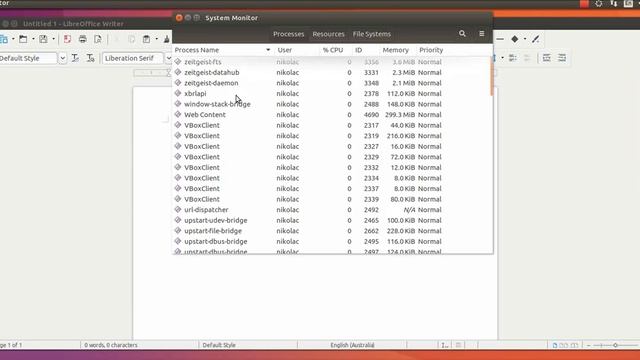Click Print Preview icon in Writer toolbar
Image resolution: width=640 pixels, height=360 pixels.
tap(98, 39)
